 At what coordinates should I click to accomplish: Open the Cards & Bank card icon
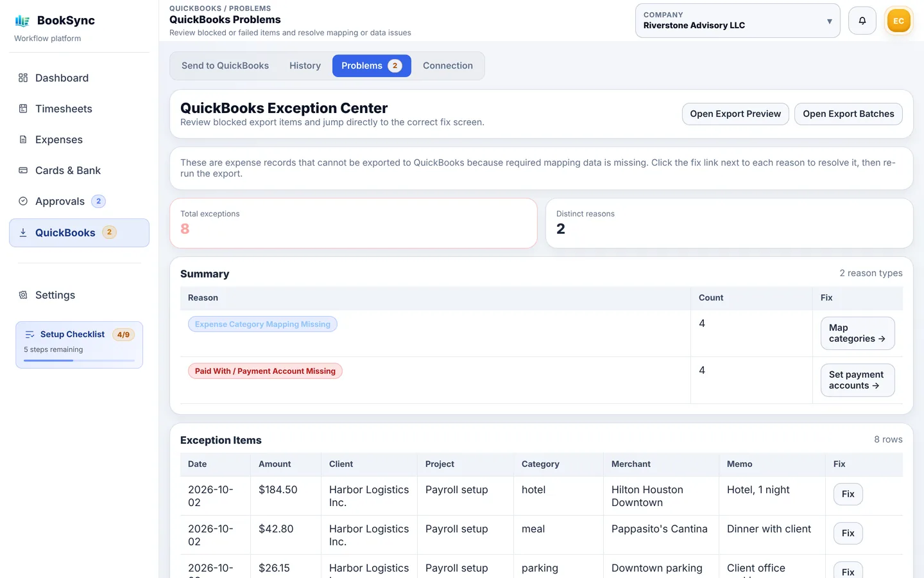pos(23,170)
